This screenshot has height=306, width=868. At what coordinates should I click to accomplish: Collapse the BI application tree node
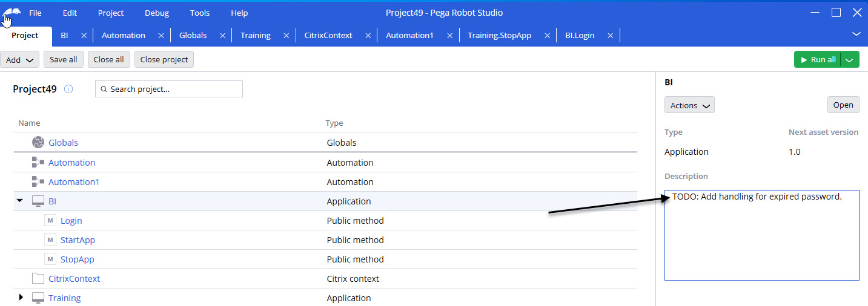(x=21, y=201)
